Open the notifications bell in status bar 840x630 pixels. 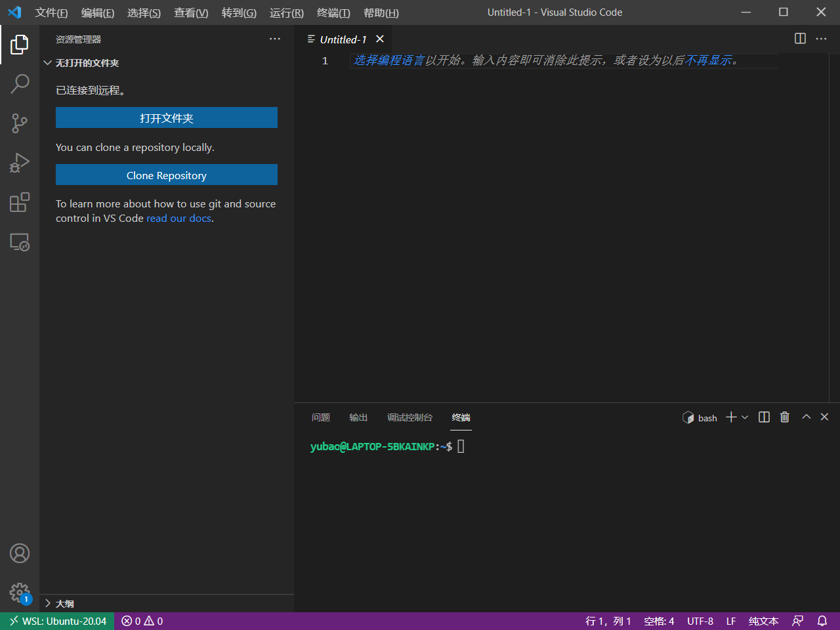click(x=822, y=621)
